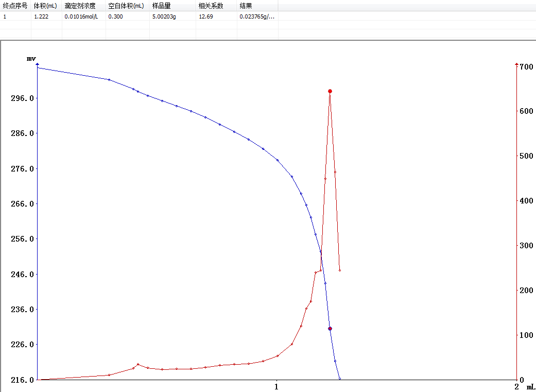Image resolution: width=536 pixels, height=392 pixels.
Task: Click the 终点序号 column header
Action: pos(15,6)
